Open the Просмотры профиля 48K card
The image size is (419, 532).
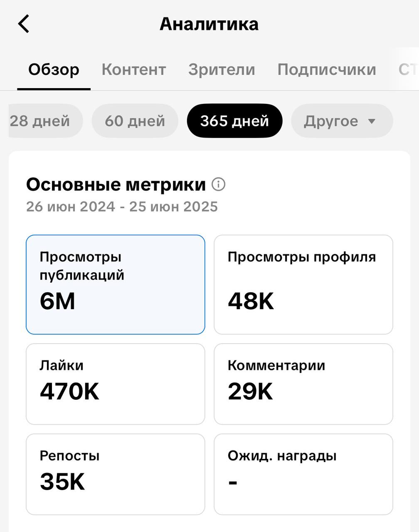(303, 285)
